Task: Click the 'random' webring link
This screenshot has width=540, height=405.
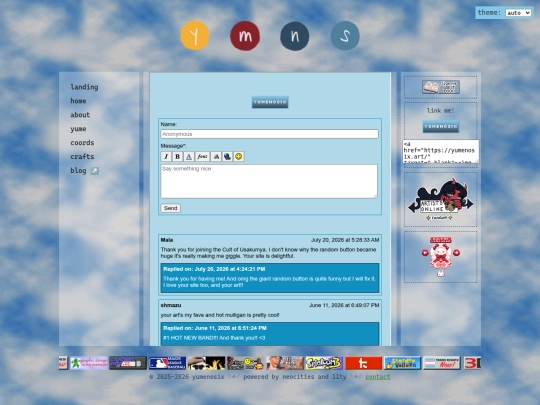Action: pyautogui.click(x=439, y=218)
